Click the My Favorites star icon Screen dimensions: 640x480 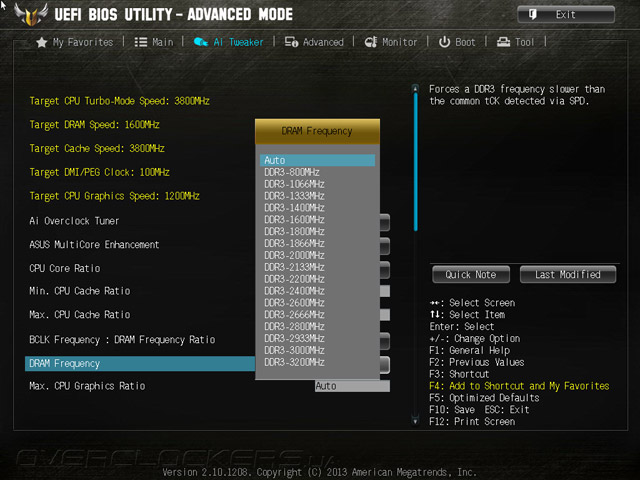click(42, 42)
